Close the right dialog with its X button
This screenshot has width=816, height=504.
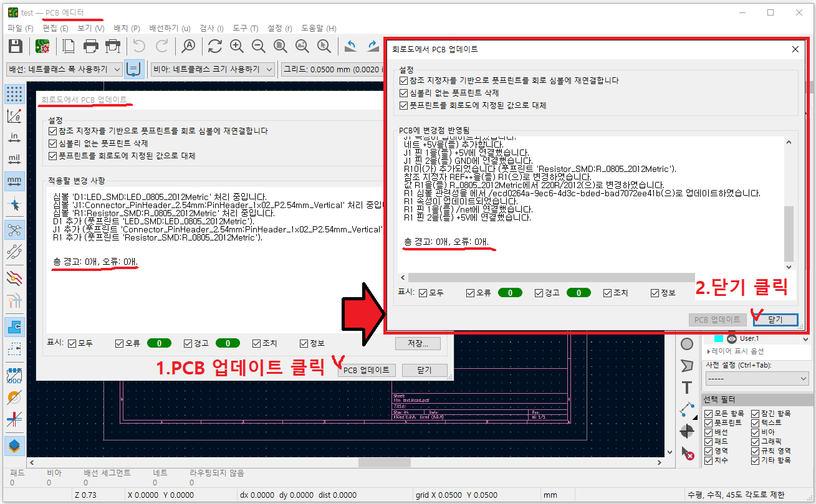pyautogui.click(x=795, y=49)
